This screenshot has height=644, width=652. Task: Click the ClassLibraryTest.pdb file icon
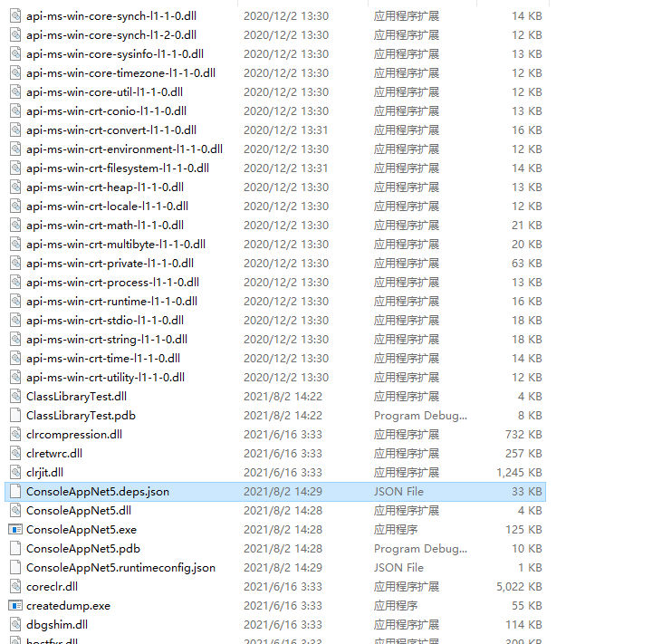point(15,415)
